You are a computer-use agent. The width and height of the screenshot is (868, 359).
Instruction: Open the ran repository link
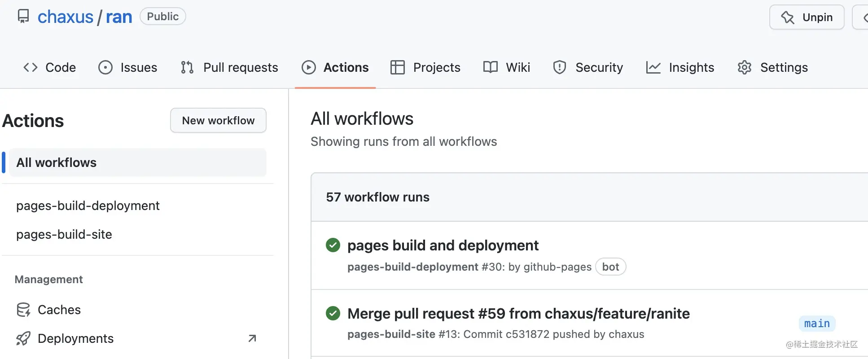coord(119,17)
